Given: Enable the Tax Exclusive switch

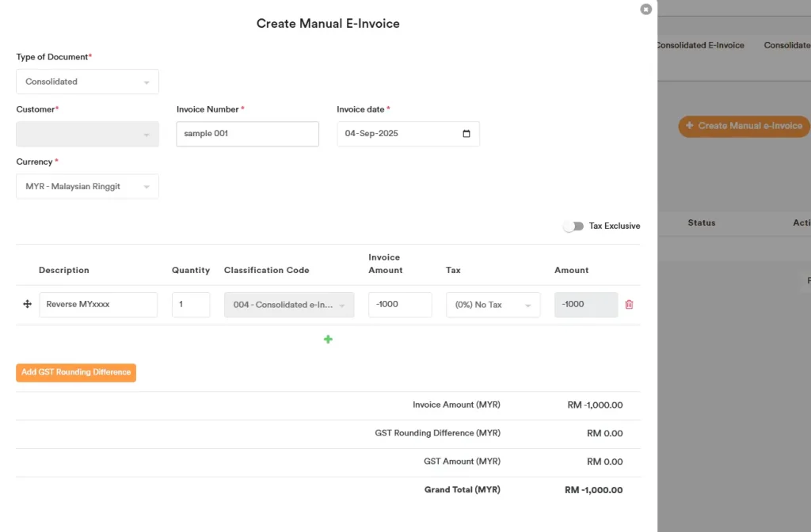Looking at the screenshot, I should click(x=573, y=226).
